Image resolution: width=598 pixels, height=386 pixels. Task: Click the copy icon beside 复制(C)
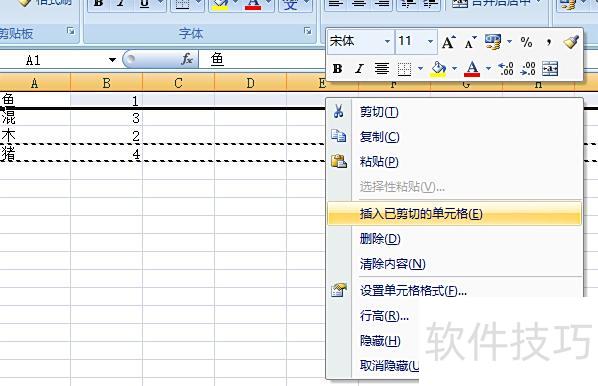pyautogui.click(x=339, y=136)
